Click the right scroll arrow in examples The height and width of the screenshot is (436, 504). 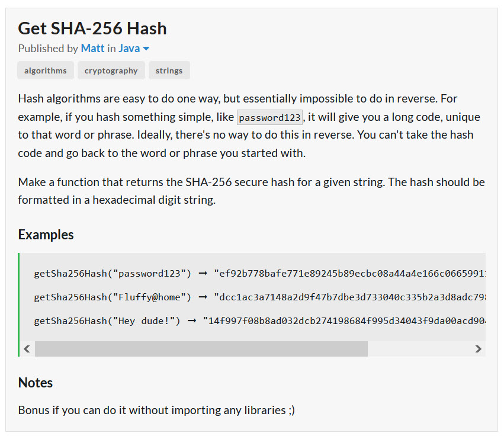[479, 349]
